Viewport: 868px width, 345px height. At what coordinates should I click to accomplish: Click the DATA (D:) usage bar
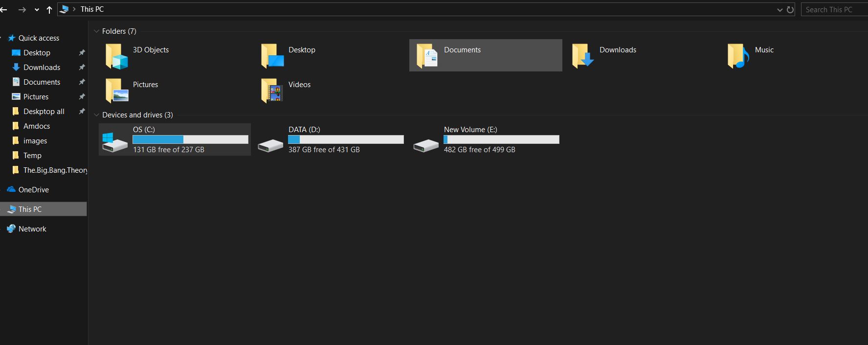(x=346, y=139)
